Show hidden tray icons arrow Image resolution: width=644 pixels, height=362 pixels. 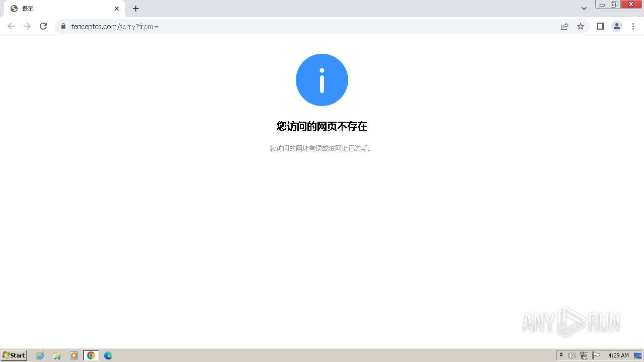[561, 355]
